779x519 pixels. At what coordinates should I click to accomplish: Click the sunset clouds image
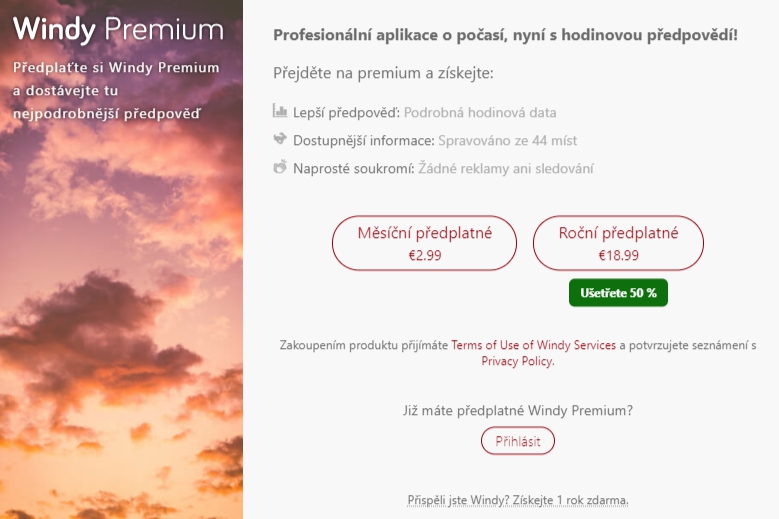coord(120,330)
